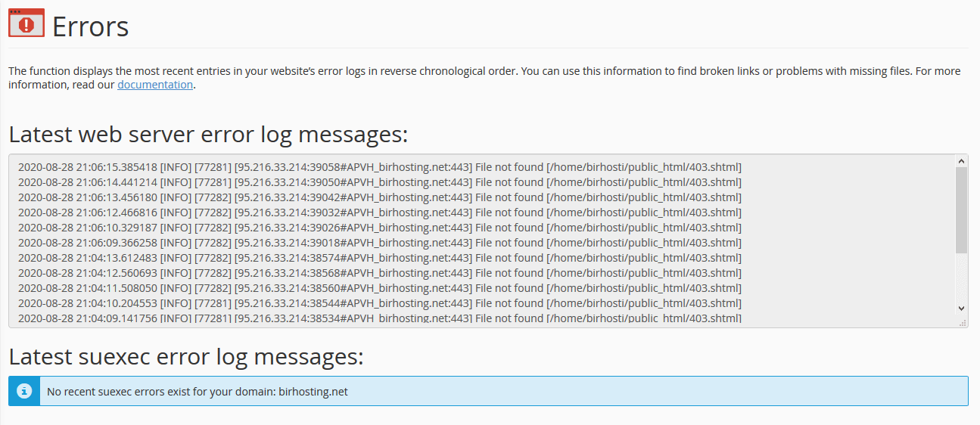This screenshot has height=425, width=980.
Task: Click the 'No recent suexec errors' message
Action: 197,392
